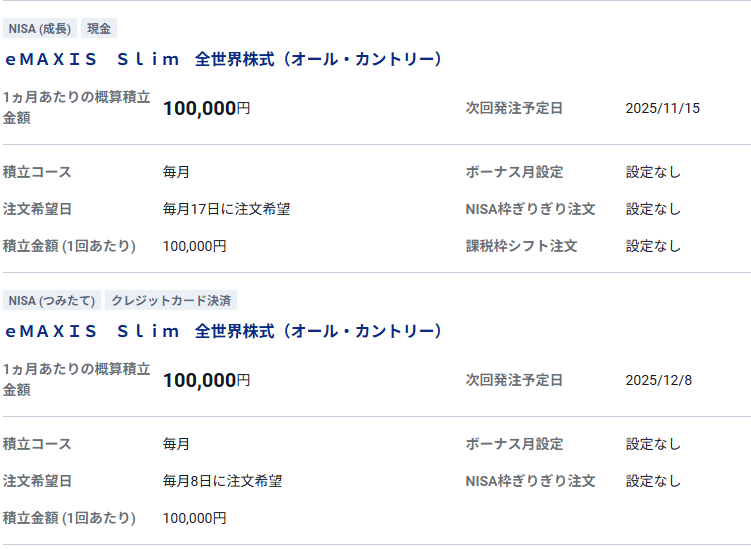Click the NISA (つみたて) tag
Viewport: 751px width, 549px height.
[x=52, y=300]
